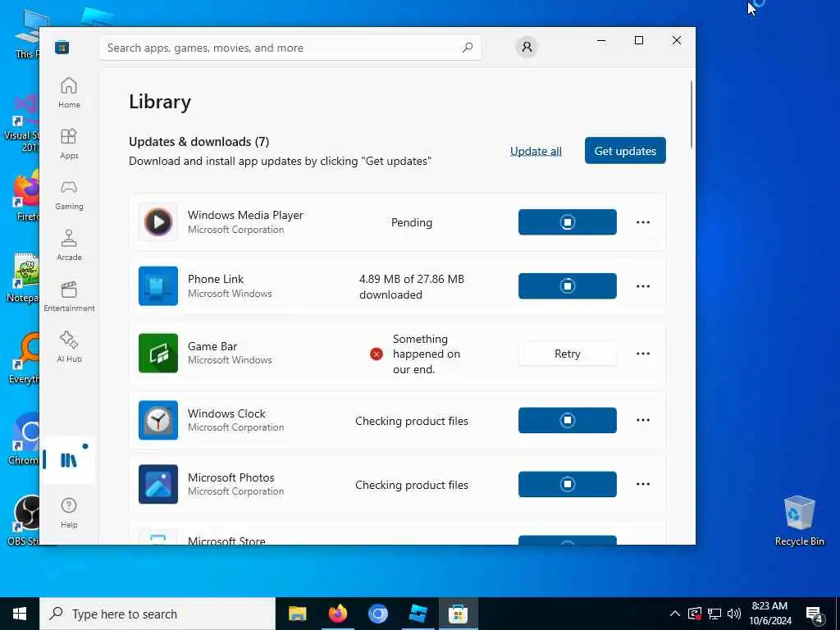The image size is (840, 630).
Task: Click the Update all link
Action: pyautogui.click(x=536, y=151)
